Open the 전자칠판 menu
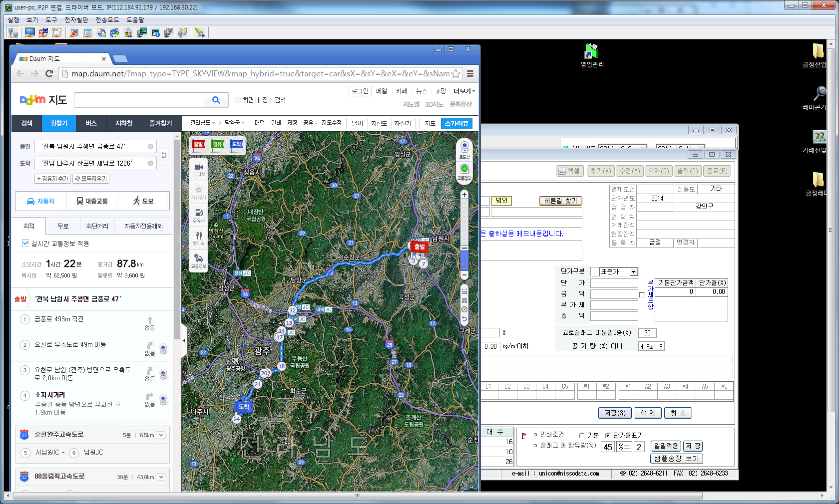839x504 pixels. (x=76, y=20)
